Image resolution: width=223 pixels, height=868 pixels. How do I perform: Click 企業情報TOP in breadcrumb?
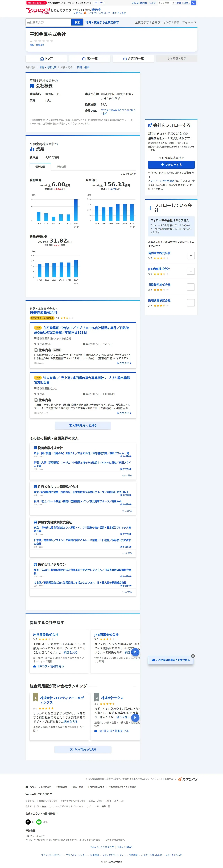click(62, 787)
